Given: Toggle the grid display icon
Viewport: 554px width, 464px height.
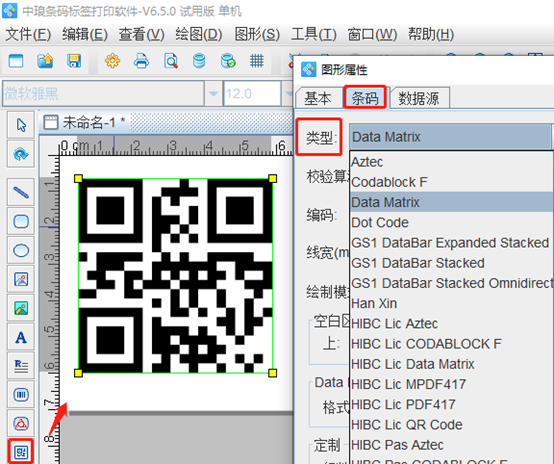Looking at the screenshot, I should pos(257,61).
